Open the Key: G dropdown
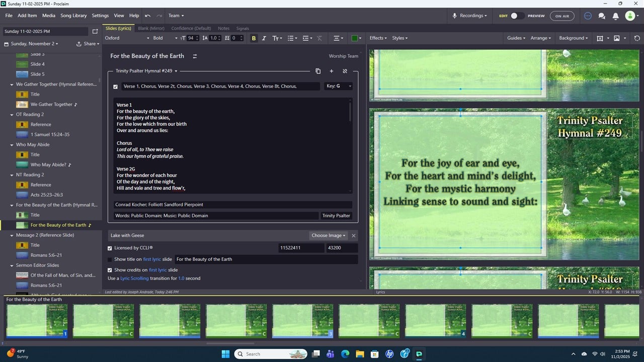The image size is (644, 362). point(338,86)
